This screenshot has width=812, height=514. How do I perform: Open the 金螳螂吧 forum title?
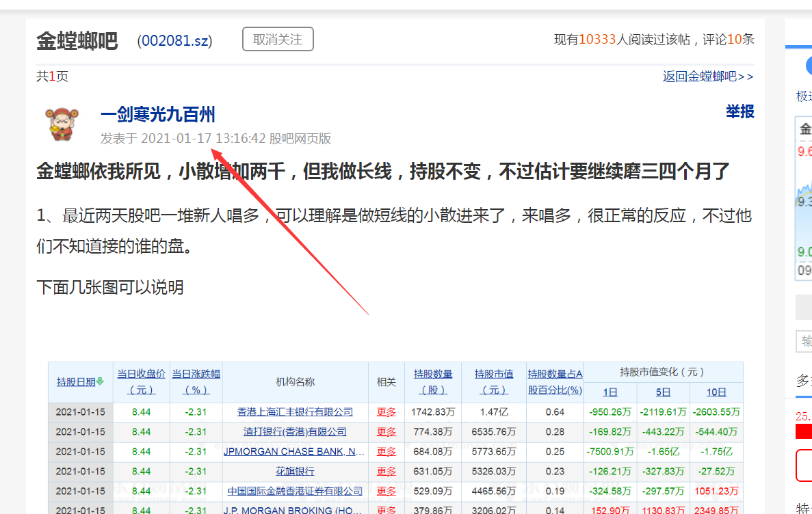point(77,41)
